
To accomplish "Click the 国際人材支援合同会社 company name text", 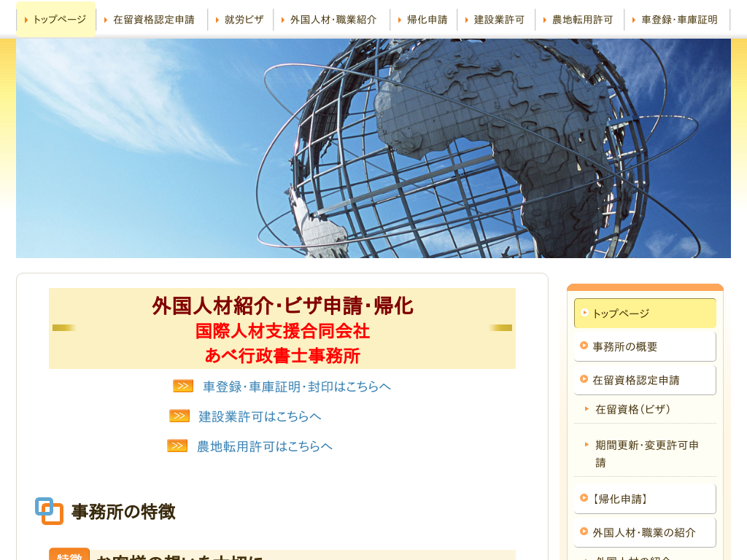I will [x=282, y=331].
